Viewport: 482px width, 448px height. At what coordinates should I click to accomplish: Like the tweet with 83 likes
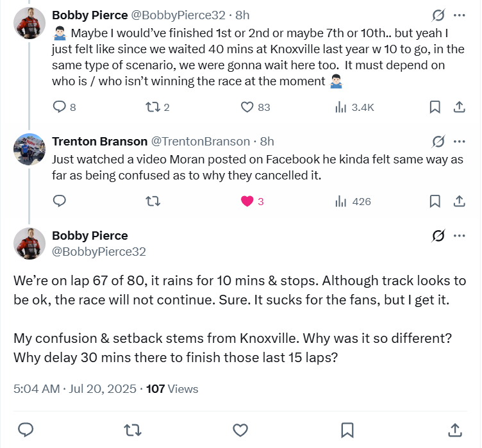[x=247, y=108]
